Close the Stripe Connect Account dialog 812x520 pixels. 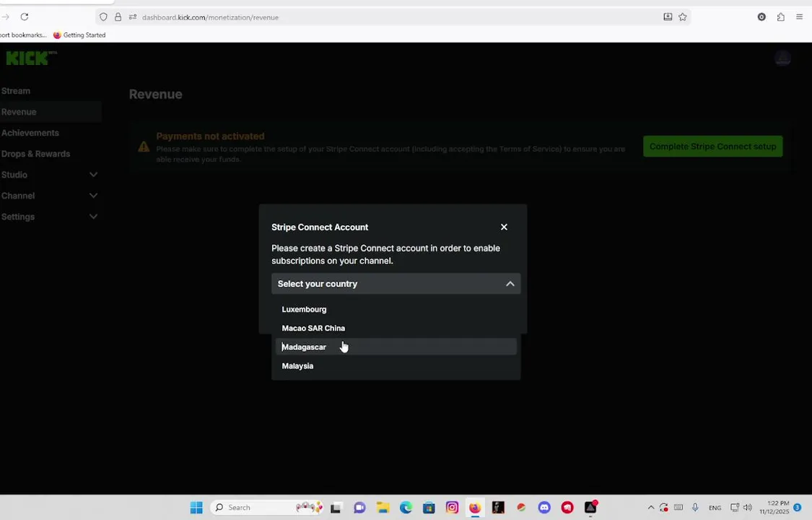click(x=504, y=227)
